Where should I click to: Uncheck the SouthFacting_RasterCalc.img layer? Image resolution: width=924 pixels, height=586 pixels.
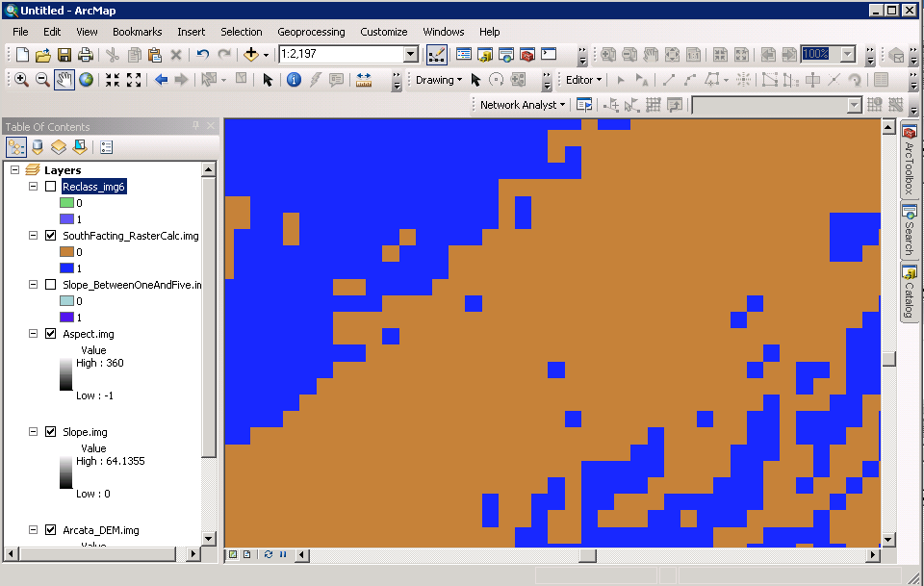pos(50,236)
